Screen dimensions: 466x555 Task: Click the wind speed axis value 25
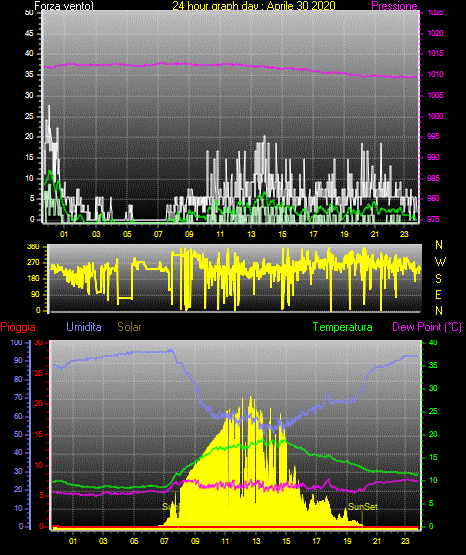pyautogui.click(x=29, y=116)
